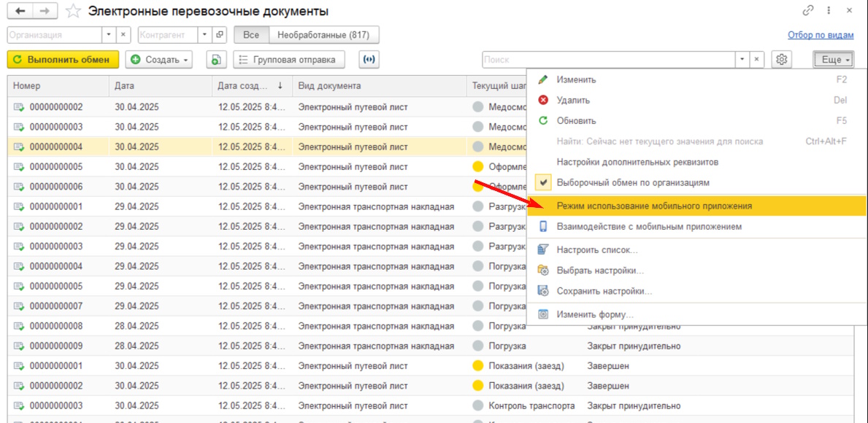Screen dimensions: 868x423
Task: Open the gear settings icon by search
Action: 782,60
